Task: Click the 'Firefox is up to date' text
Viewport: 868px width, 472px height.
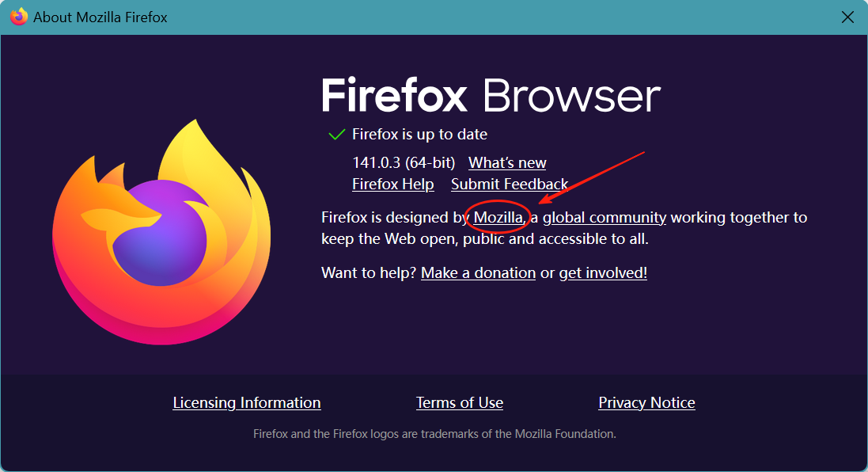Action: click(419, 134)
